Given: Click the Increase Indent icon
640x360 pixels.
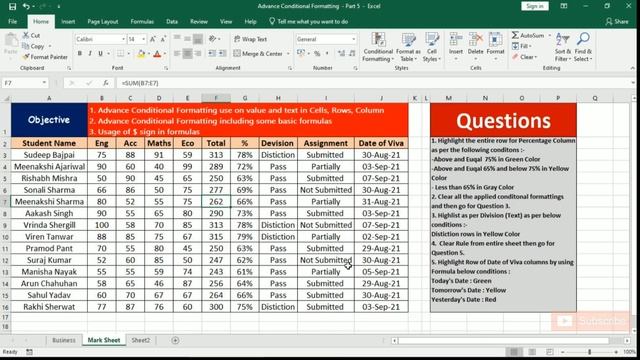Looking at the screenshot, I should point(222,53).
